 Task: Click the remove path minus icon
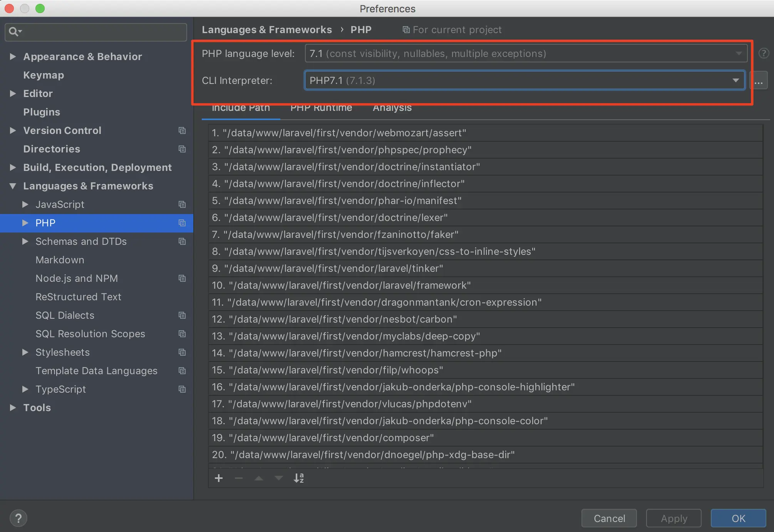pos(239,478)
